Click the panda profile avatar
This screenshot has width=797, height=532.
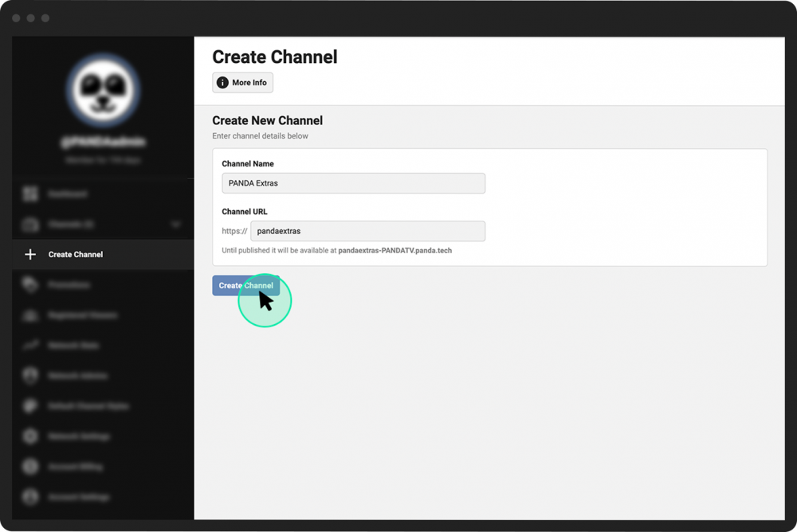[x=102, y=90]
